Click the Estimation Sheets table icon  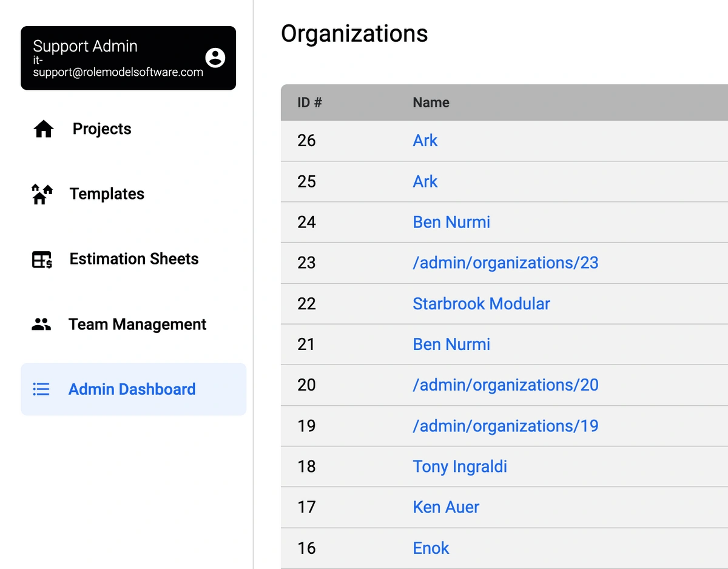(42, 260)
